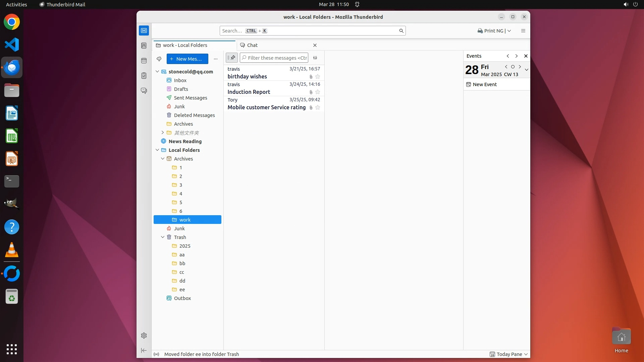Open the Calendar space icon

[x=144, y=61]
